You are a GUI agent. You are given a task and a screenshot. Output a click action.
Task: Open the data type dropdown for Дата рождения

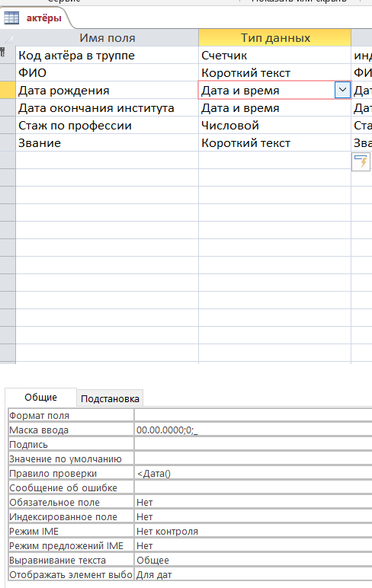[x=342, y=90]
